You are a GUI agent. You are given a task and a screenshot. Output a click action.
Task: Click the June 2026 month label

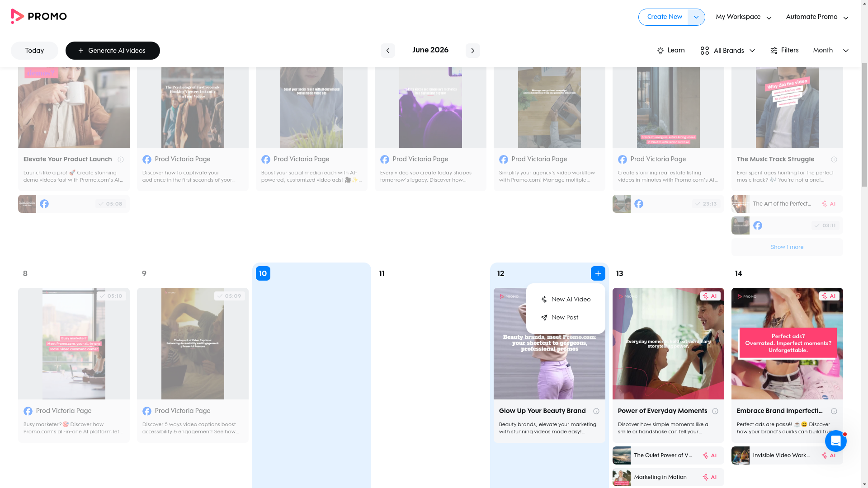pyautogui.click(x=430, y=50)
